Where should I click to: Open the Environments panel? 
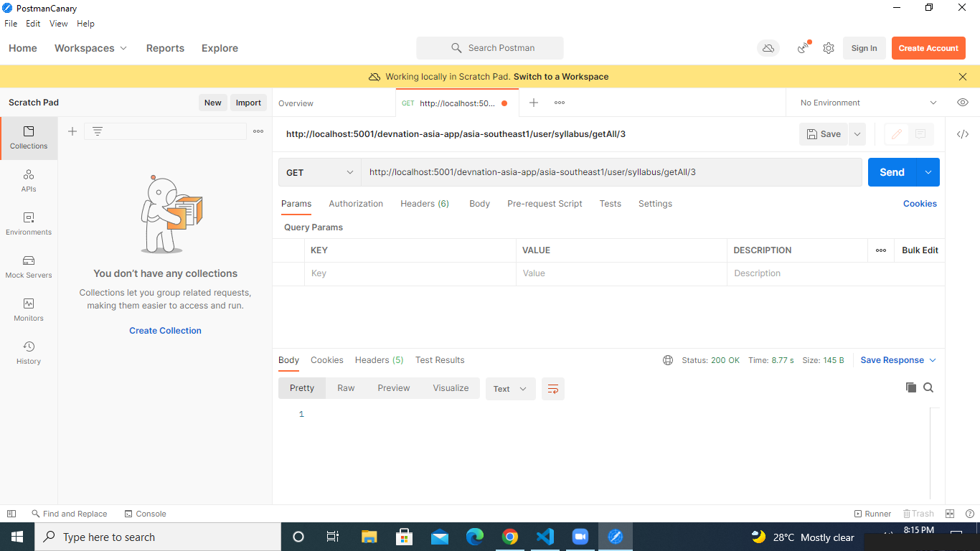(x=28, y=224)
